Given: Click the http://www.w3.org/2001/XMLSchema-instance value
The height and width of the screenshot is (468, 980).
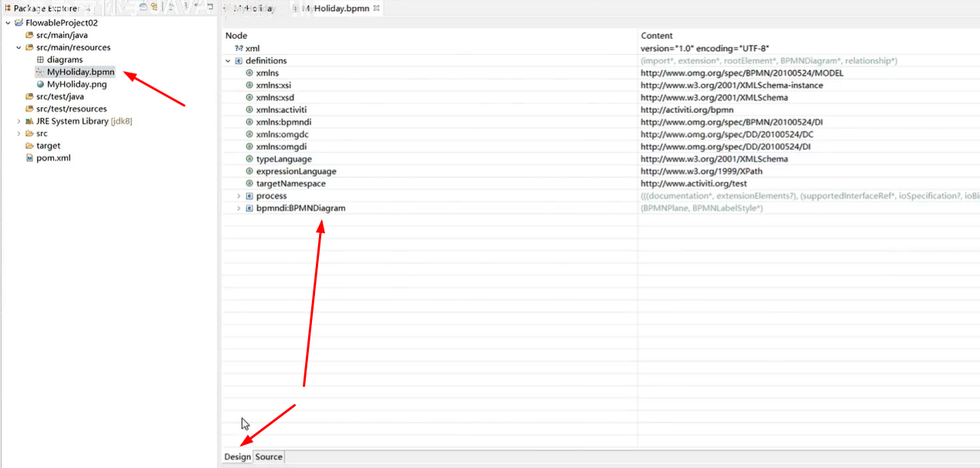Looking at the screenshot, I should click(731, 86).
